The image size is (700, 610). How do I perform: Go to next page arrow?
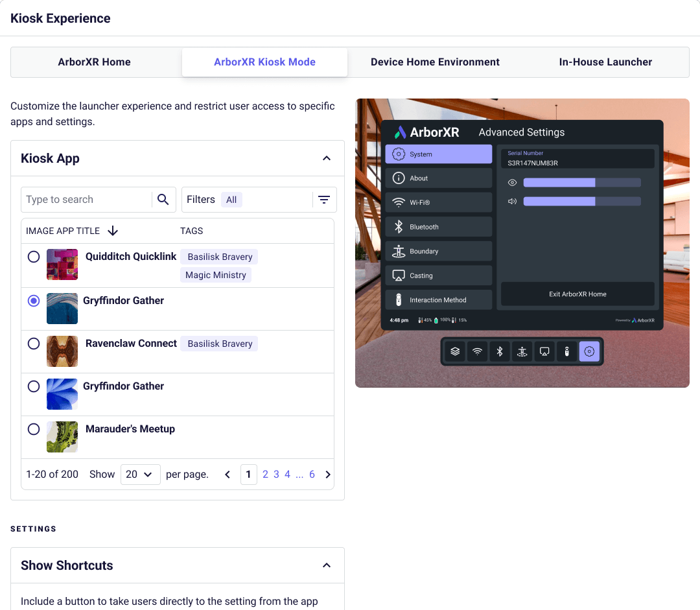328,475
